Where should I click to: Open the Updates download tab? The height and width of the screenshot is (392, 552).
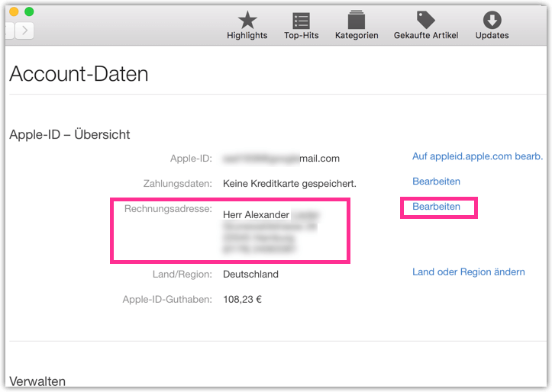click(492, 25)
